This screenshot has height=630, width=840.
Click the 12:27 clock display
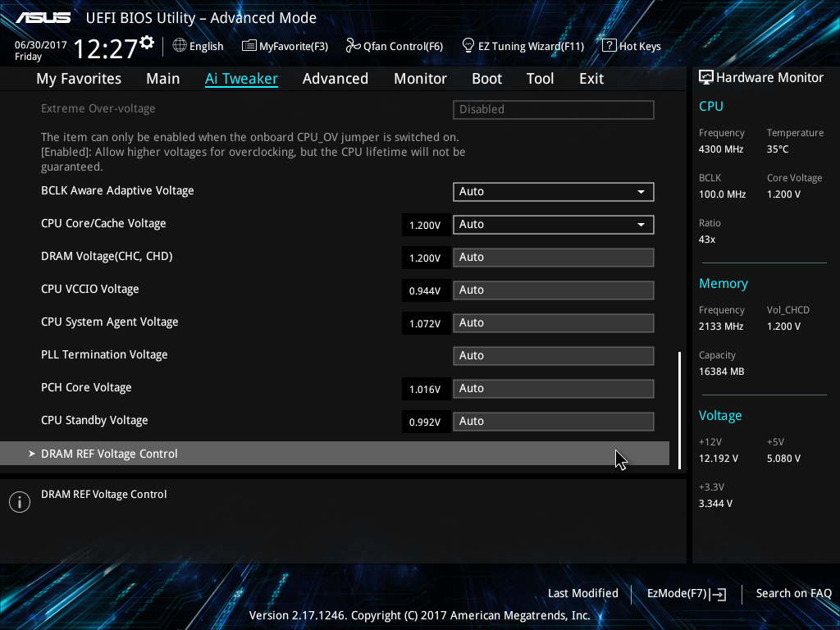[105, 48]
